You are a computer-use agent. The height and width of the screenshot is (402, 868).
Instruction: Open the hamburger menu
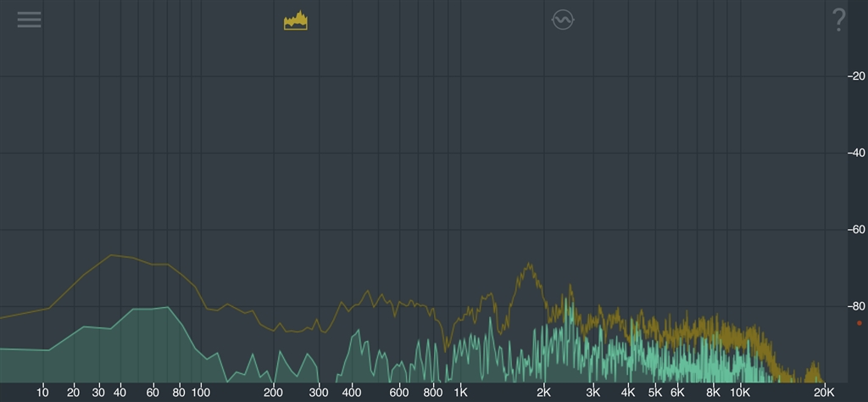[29, 20]
